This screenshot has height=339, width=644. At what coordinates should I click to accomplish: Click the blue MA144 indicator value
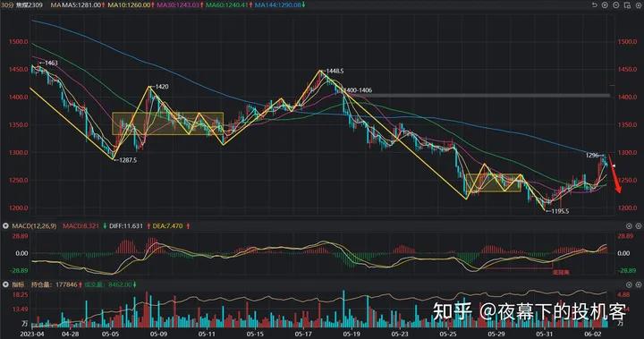[x=277, y=5]
